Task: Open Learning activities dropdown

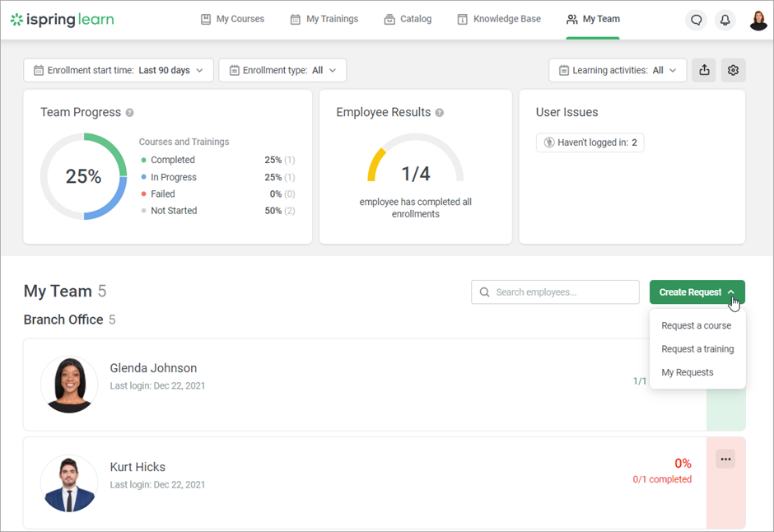Action: pos(618,70)
